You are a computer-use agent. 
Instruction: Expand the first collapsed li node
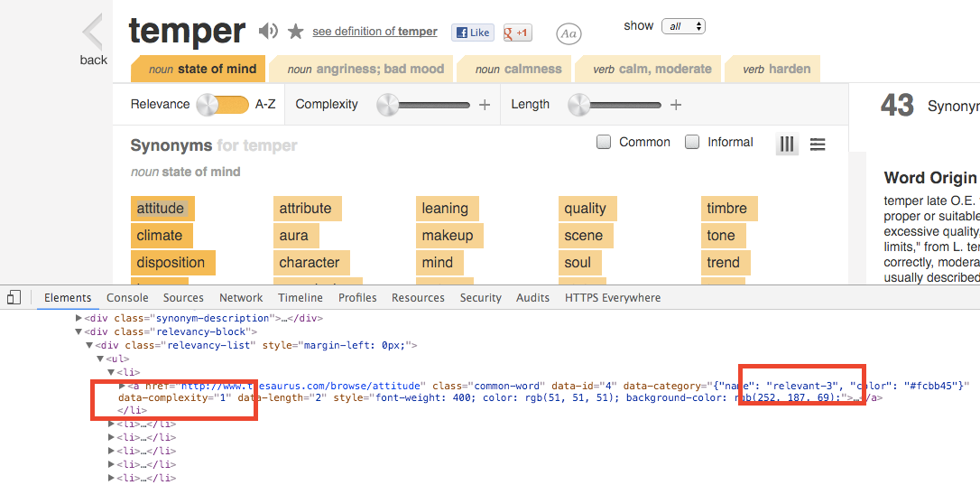(112, 424)
